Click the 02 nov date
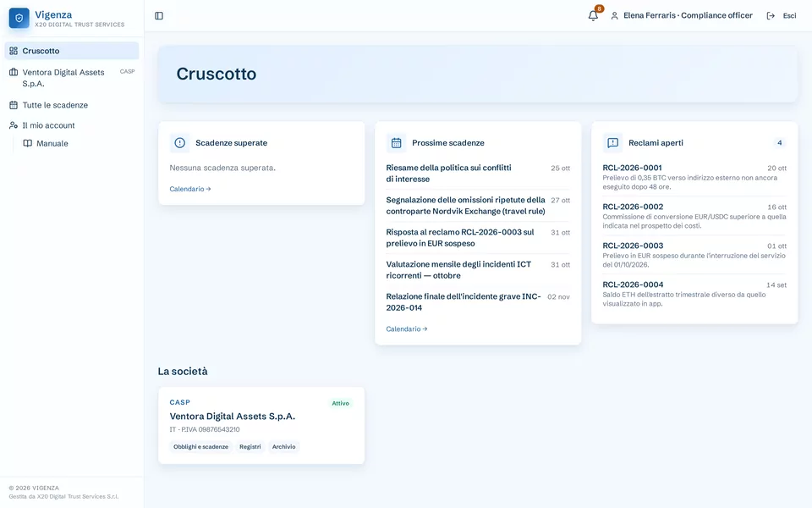The height and width of the screenshot is (508, 812). (x=559, y=297)
